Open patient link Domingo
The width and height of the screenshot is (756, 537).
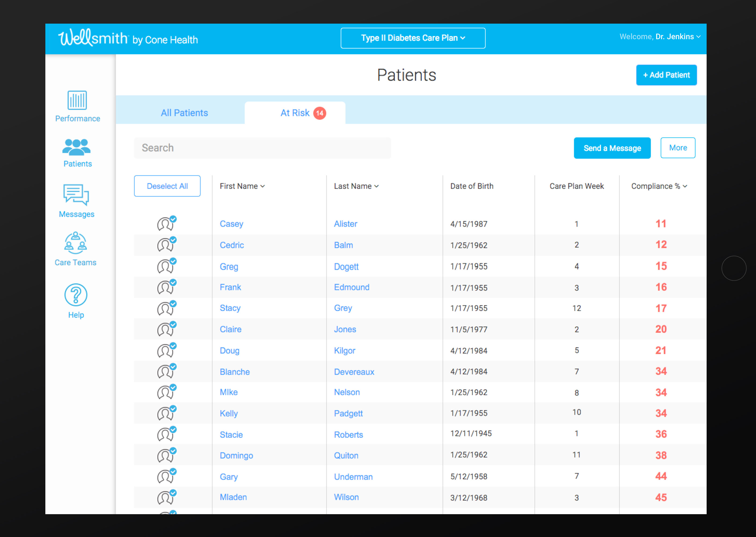(x=236, y=456)
